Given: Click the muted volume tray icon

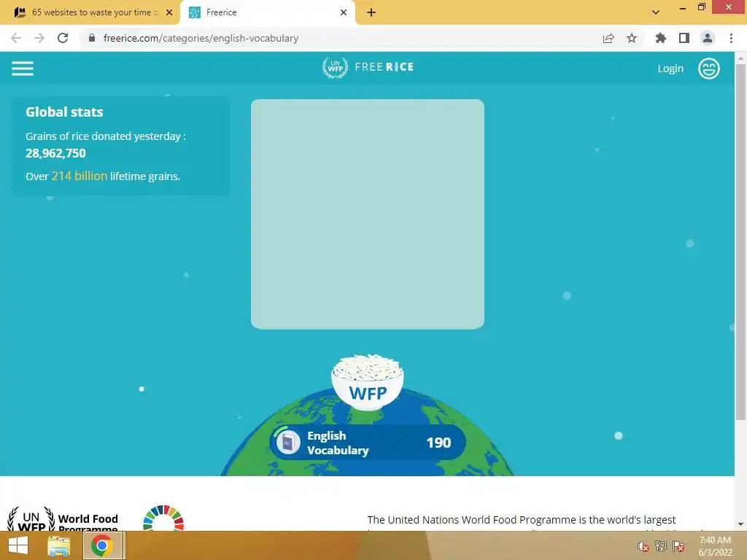Looking at the screenshot, I should (643, 546).
